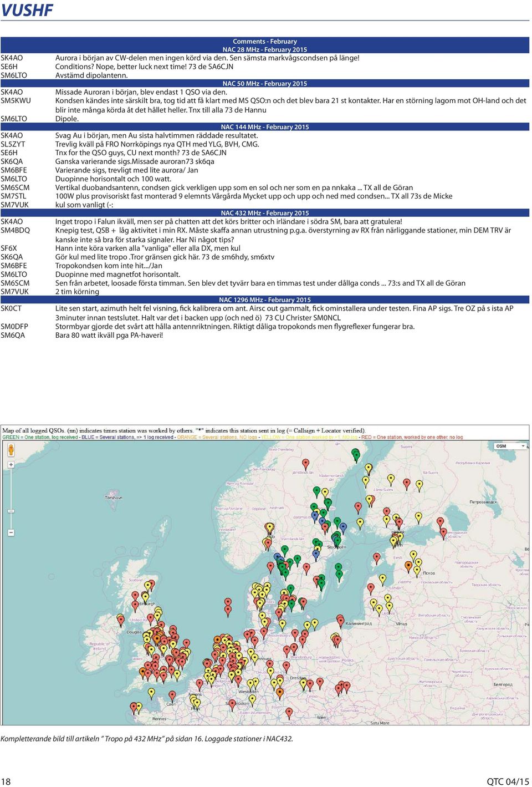Click the 'Map of all logged QSOs' description line

(184, 430)
